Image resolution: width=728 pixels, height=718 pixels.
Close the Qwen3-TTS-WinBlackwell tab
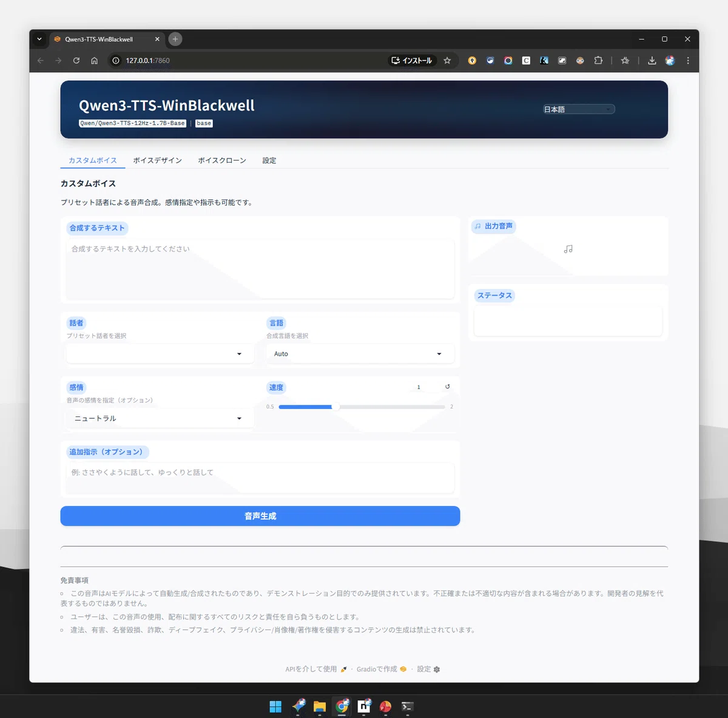[157, 39]
